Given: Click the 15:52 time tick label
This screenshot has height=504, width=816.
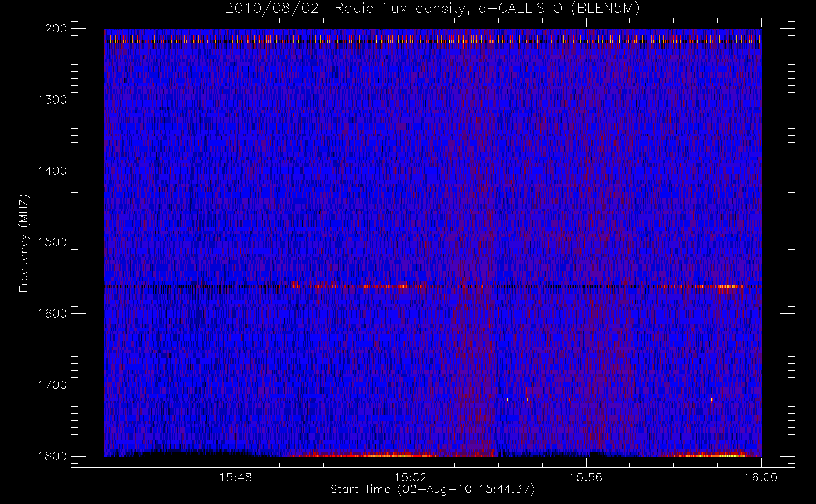Looking at the screenshot, I should tap(411, 477).
